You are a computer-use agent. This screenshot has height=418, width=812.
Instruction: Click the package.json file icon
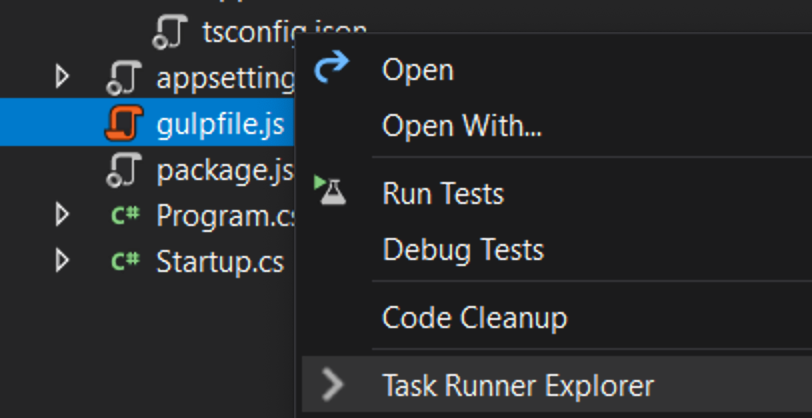(125, 170)
